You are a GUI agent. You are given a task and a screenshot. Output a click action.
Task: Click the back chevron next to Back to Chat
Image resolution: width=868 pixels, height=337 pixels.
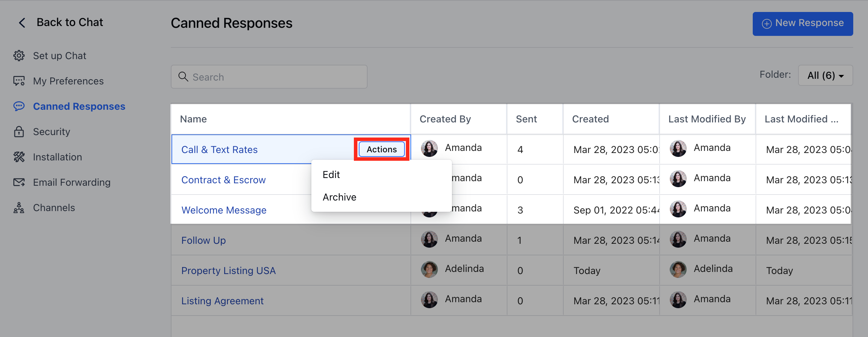pos(21,22)
